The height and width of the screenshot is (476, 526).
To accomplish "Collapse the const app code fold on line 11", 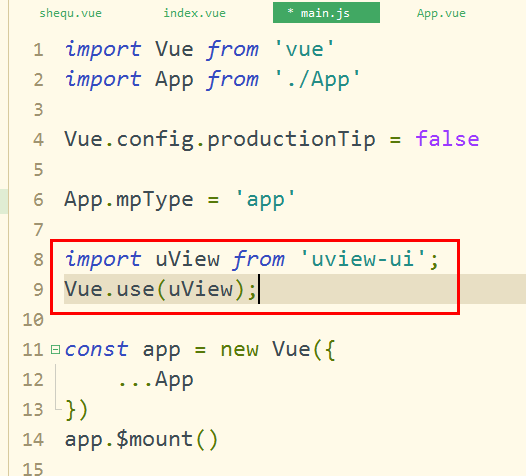I will coord(55,350).
